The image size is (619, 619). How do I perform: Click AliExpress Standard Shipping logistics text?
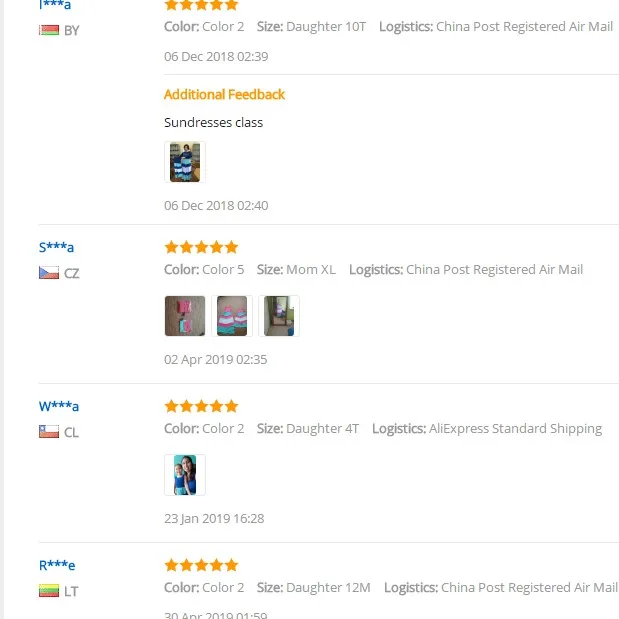tap(515, 428)
